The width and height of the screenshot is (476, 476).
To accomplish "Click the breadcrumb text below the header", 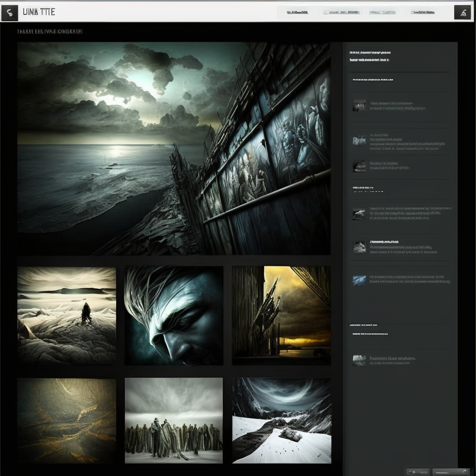I will point(50,31).
